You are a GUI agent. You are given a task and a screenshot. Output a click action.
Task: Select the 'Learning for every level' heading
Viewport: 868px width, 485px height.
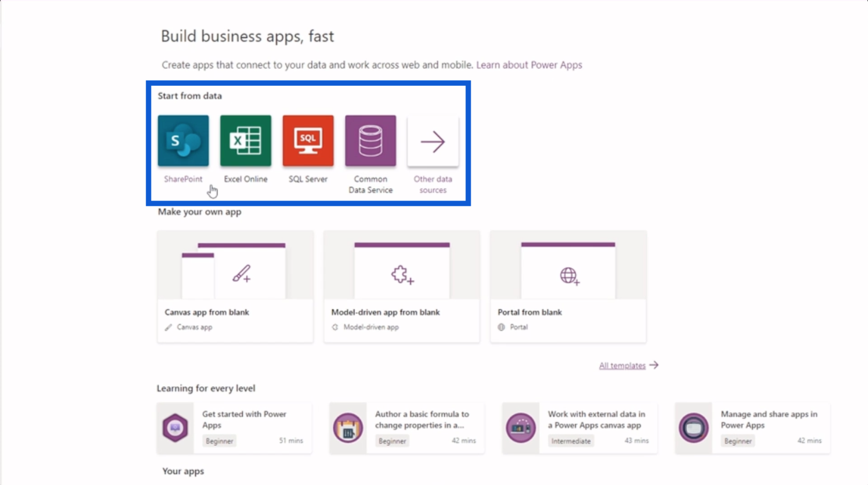tap(206, 388)
